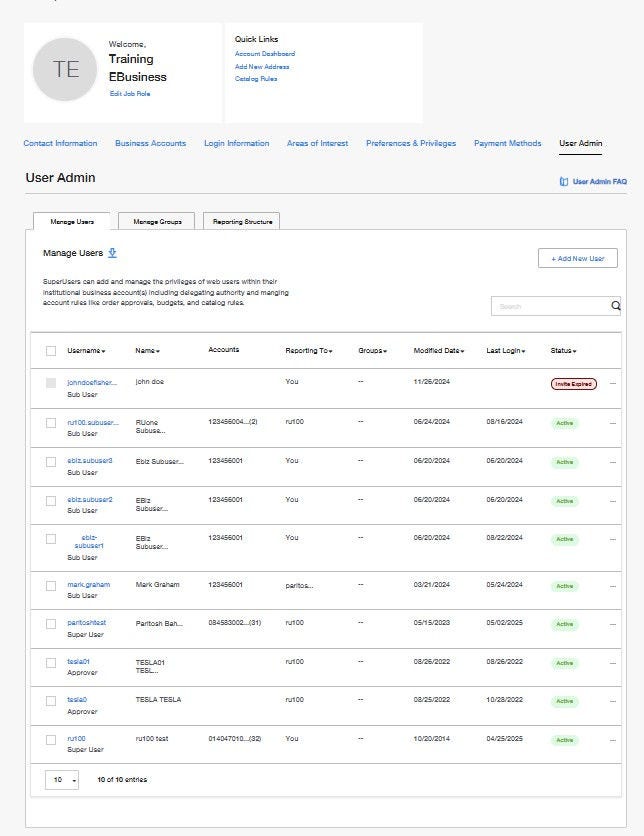The image size is (644, 836).
Task: Open the ellipsis actions for mark.graham
Action: (613, 583)
